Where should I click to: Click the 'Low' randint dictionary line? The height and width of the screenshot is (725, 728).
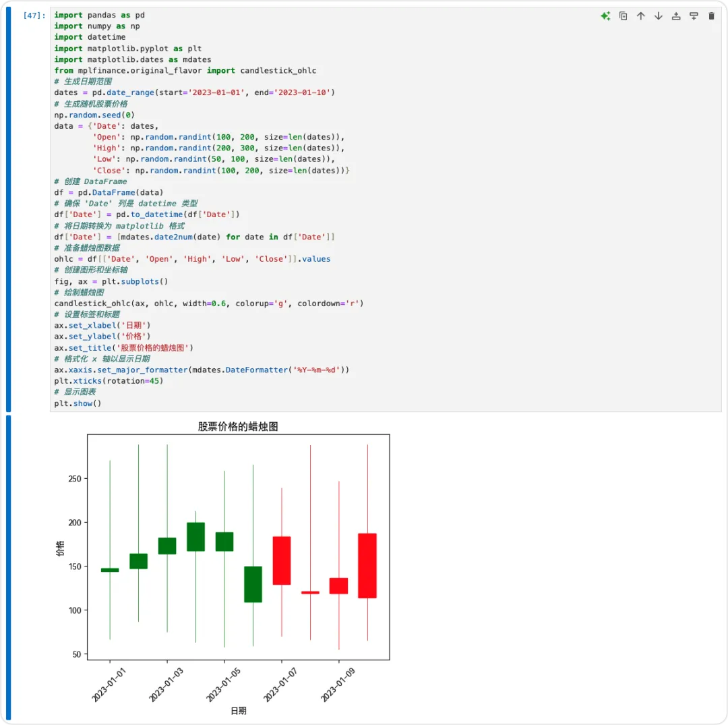(x=214, y=159)
